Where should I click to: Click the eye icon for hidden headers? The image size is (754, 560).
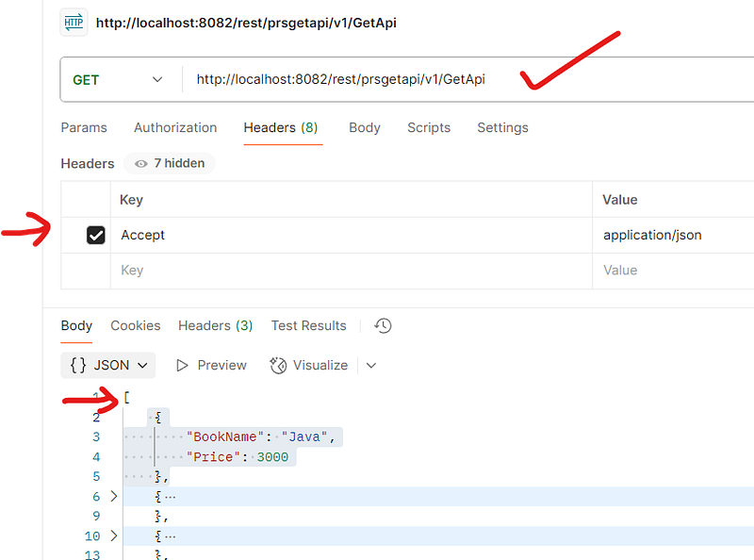[141, 163]
